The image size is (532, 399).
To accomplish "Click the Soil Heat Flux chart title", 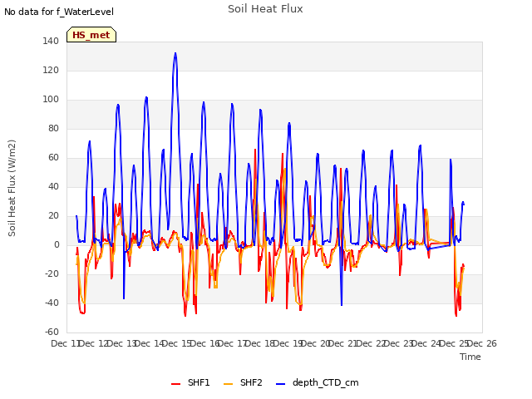I will pos(265,9).
